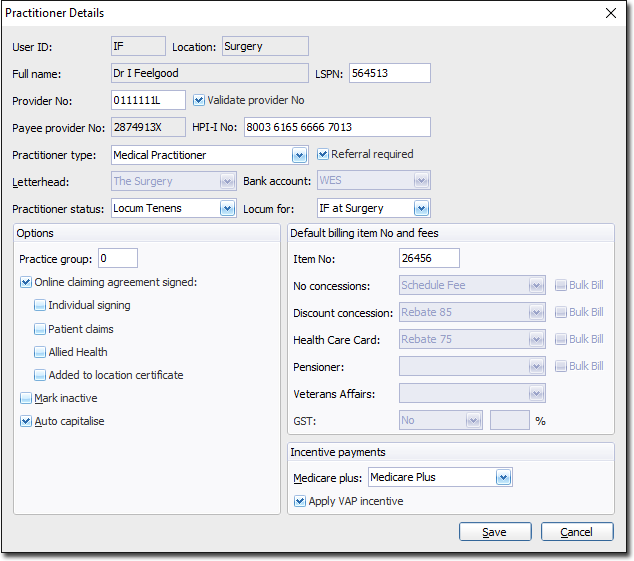This screenshot has width=634, height=561.
Task: Click the LSPN input field
Action: [x=389, y=73]
